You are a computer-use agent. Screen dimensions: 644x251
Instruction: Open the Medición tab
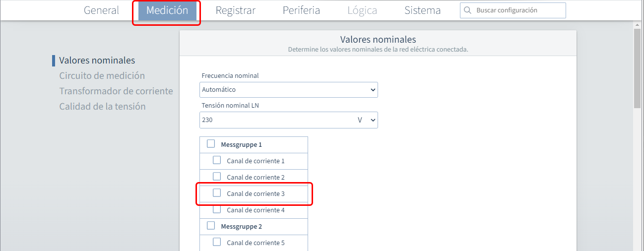point(167,10)
